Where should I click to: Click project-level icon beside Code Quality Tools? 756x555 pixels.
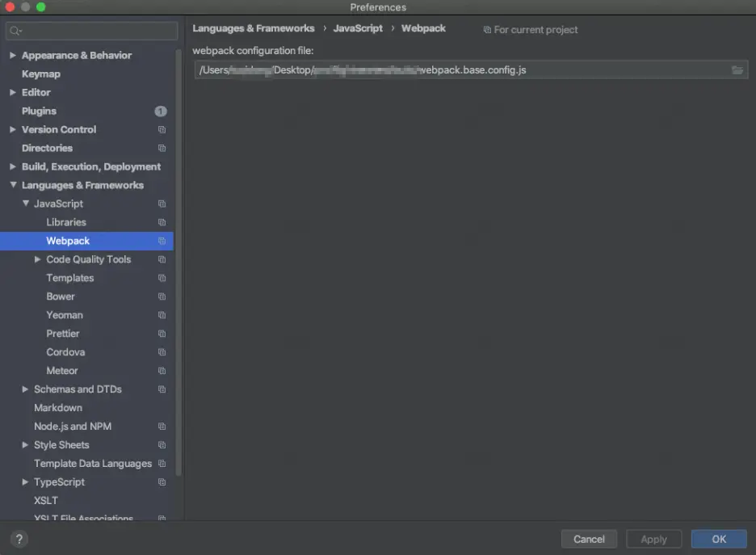pyautogui.click(x=162, y=259)
